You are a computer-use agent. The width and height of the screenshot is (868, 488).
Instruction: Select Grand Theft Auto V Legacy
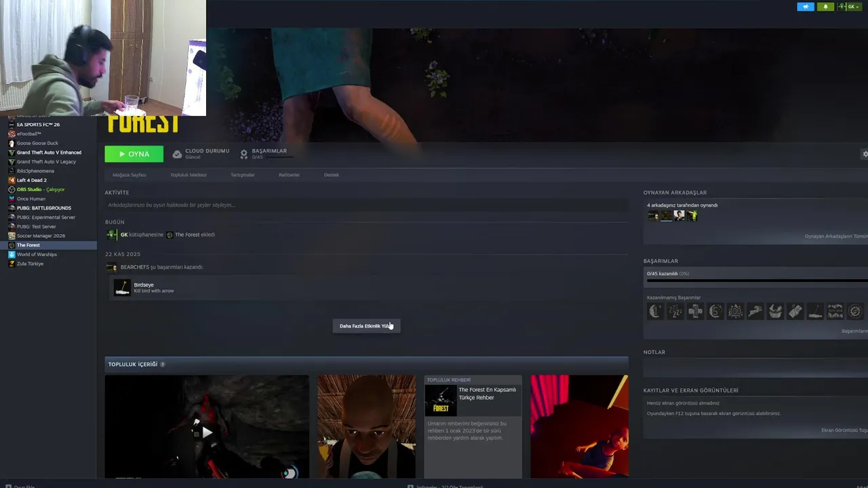coord(46,161)
